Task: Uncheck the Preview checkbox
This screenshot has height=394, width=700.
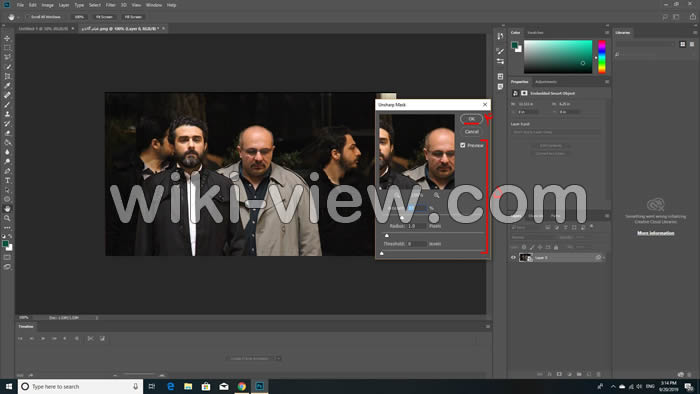Action: click(x=463, y=145)
